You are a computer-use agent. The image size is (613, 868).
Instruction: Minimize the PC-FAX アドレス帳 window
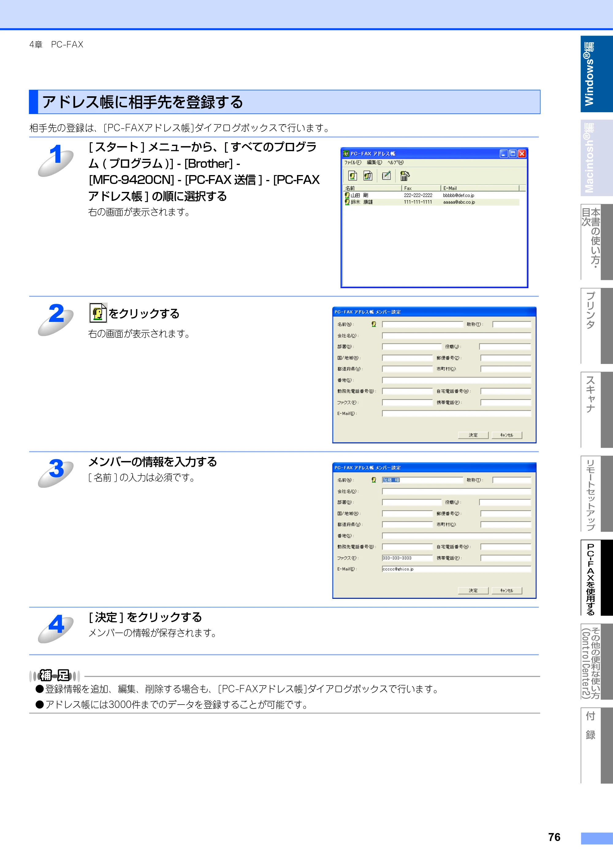[503, 154]
